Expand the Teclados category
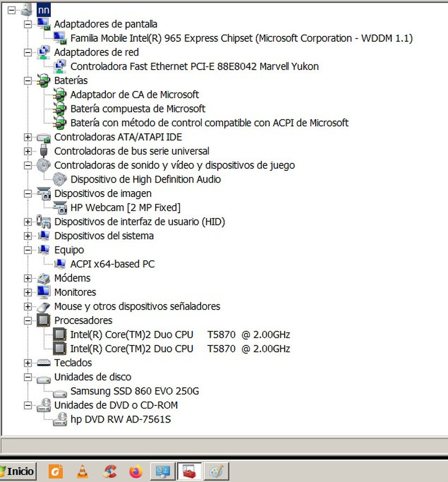Screen dimensions: 448x482 pyautogui.click(x=28, y=363)
